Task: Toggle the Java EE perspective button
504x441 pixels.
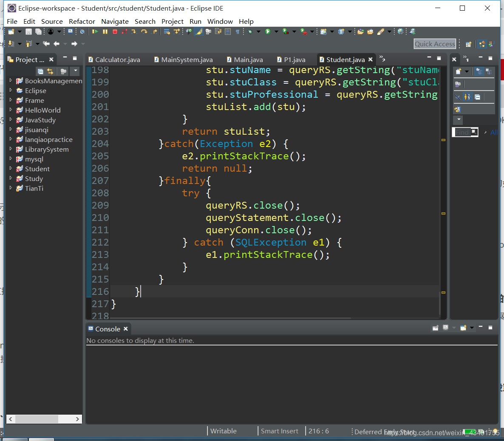Action: tap(482, 44)
